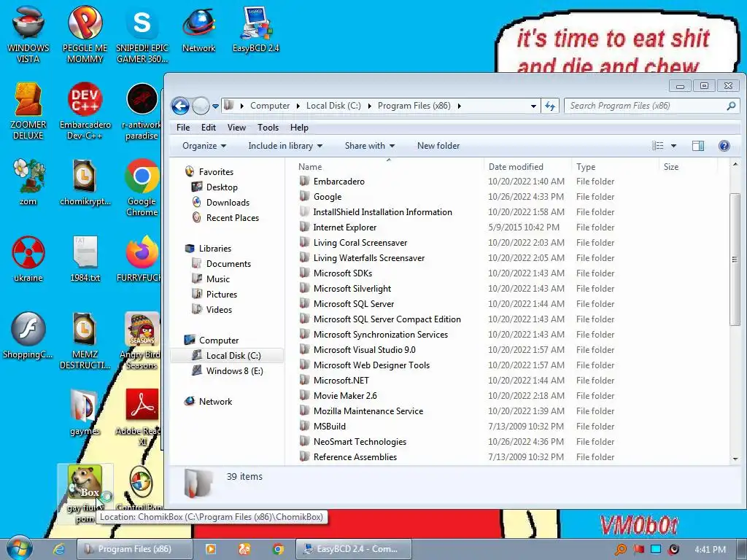Select the Embarcadero Dev-C++ desktop icon

[85, 112]
